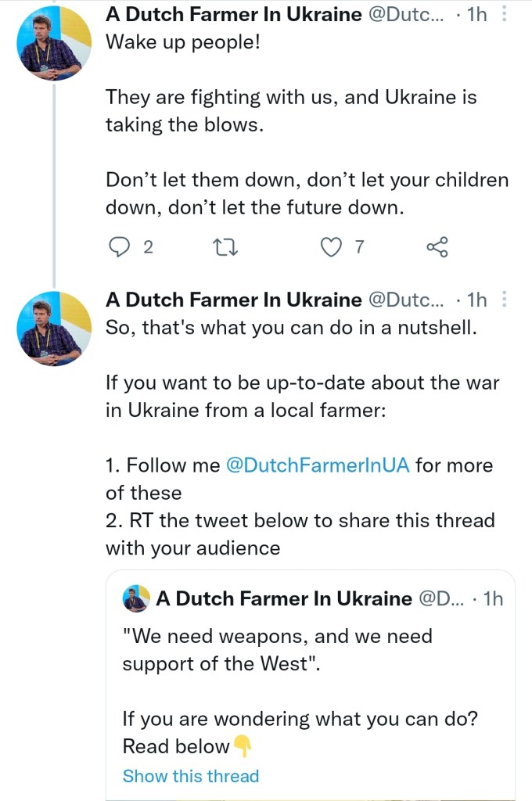Click the 1h timestamp on second tweet
Viewport: 532px width, 801px height.
point(476,300)
